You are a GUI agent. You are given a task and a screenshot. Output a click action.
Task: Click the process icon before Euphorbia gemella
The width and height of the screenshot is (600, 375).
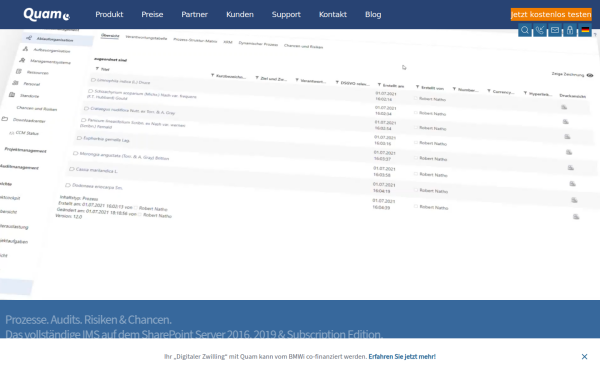coord(79,138)
